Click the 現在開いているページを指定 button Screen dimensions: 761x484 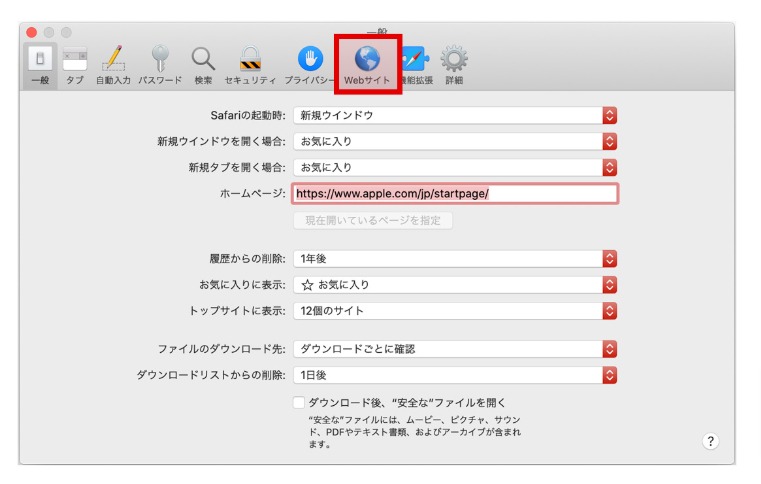pyautogui.click(x=373, y=220)
